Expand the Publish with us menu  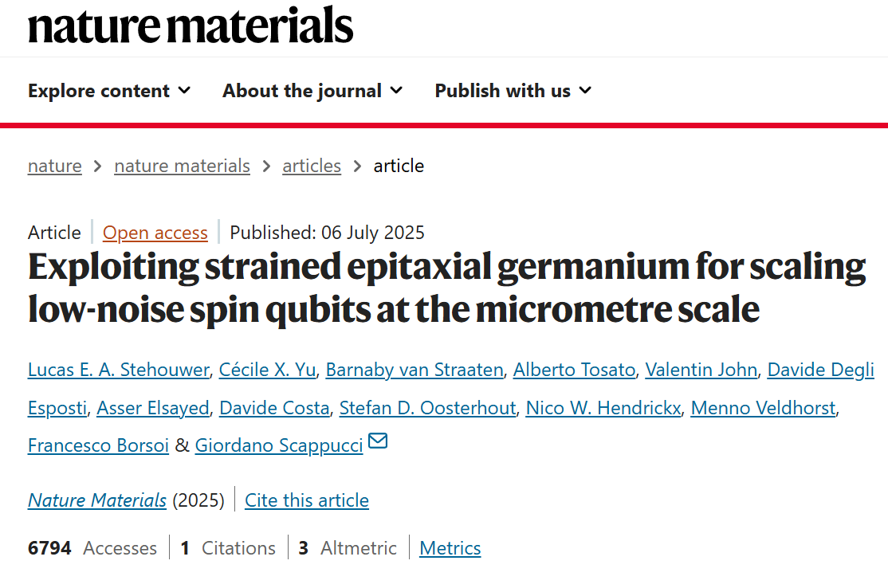point(513,91)
